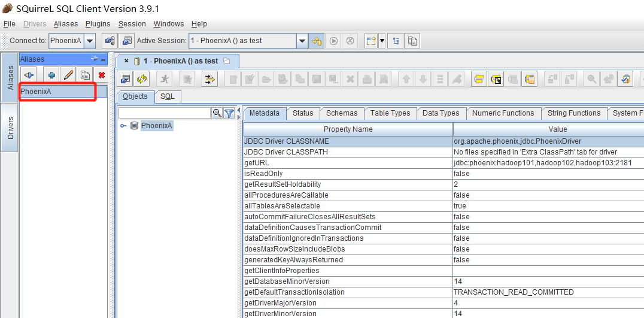The image size is (644, 318).
Task: Click the yellow arrows with lines toolbar icon
Action: tap(210, 79)
